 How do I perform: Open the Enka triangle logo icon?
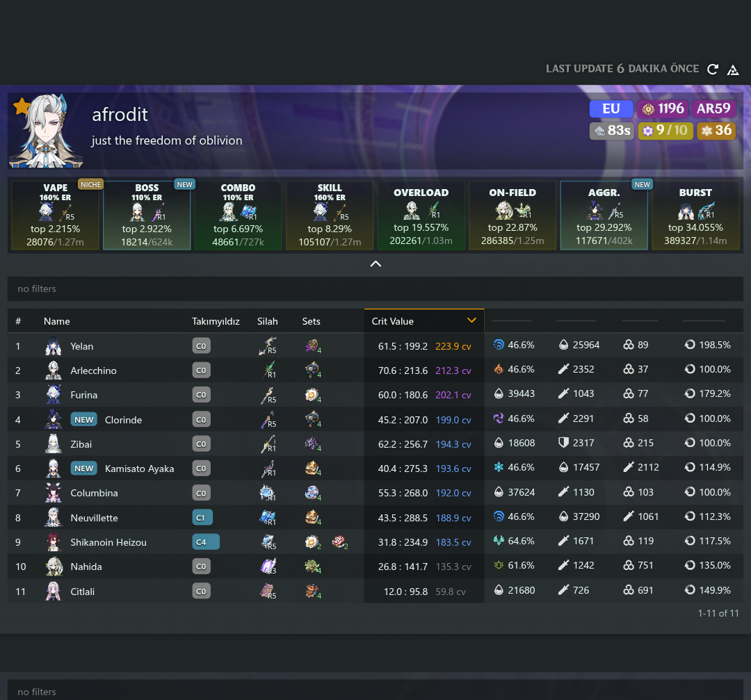(x=733, y=70)
